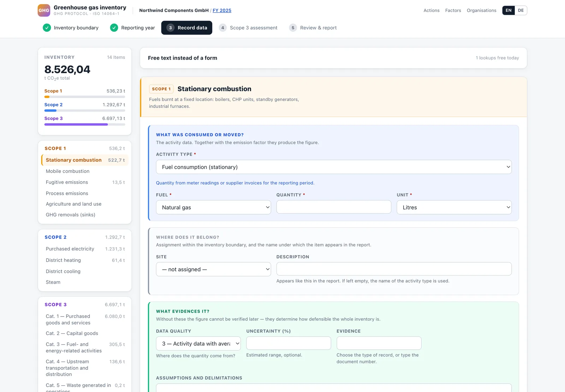Select District cooling category

click(85, 271)
